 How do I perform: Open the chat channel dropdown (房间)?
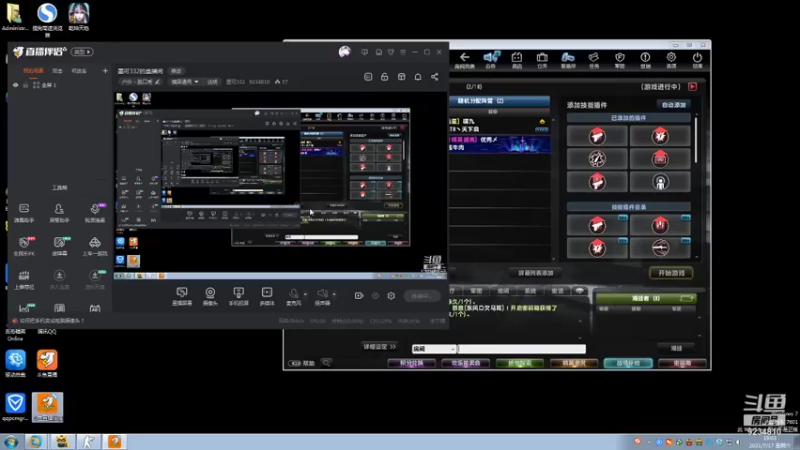point(434,349)
